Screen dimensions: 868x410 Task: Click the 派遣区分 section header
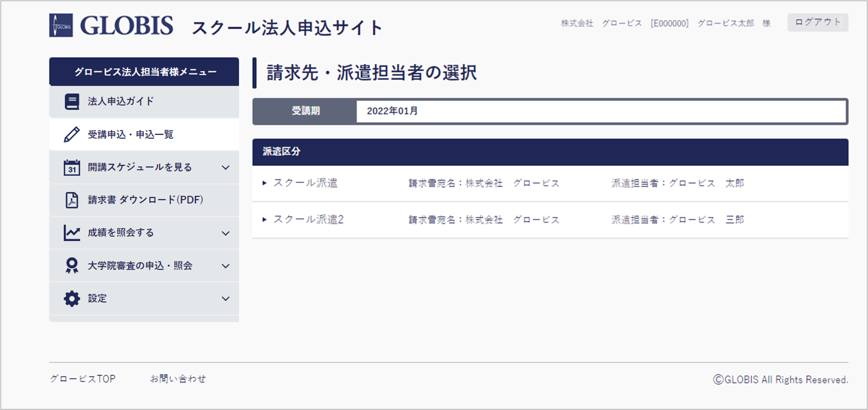coord(550,152)
